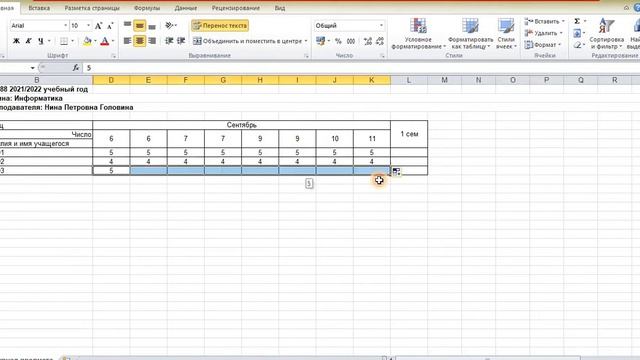The image size is (640, 360).
Task: Open Рецензирование ribbon tab
Action: click(x=236, y=8)
